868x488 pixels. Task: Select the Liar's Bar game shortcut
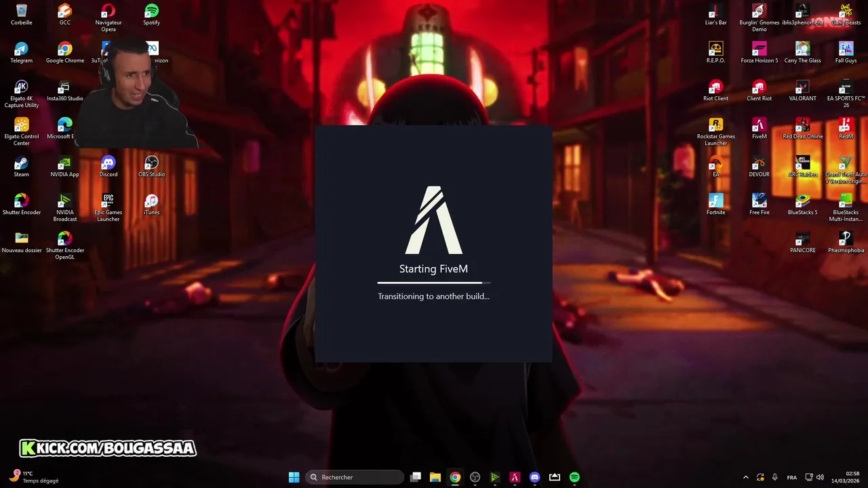pyautogui.click(x=716, y=15)
